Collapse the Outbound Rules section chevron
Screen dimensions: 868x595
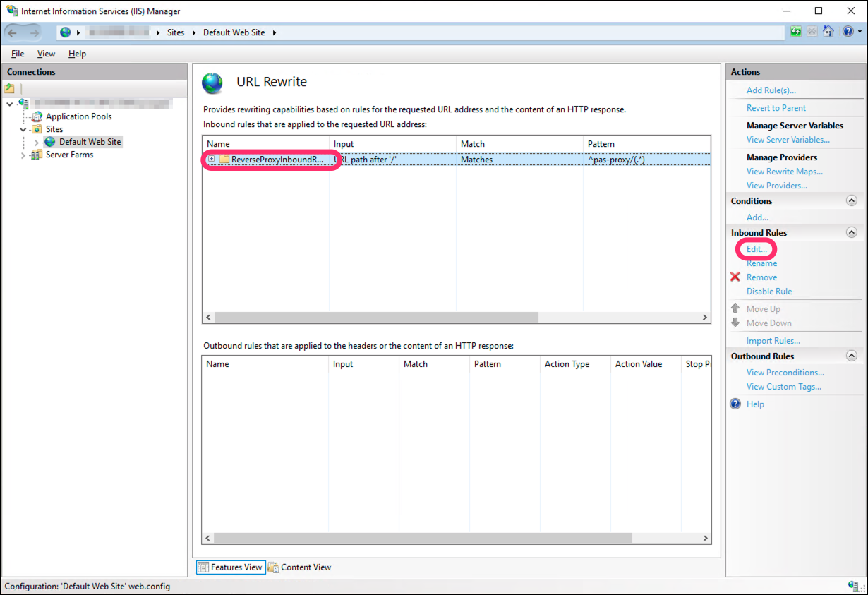click(x=851, y=356)
